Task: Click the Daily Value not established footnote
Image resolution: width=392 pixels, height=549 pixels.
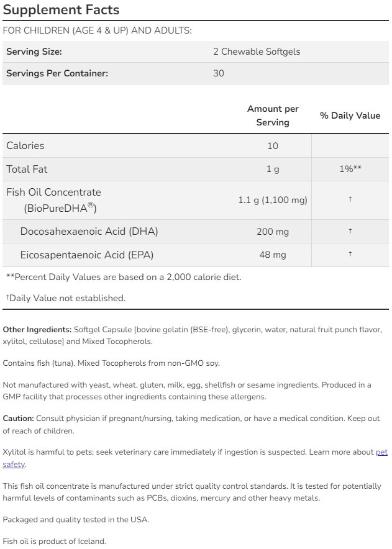Action: (x=66, y=298)
